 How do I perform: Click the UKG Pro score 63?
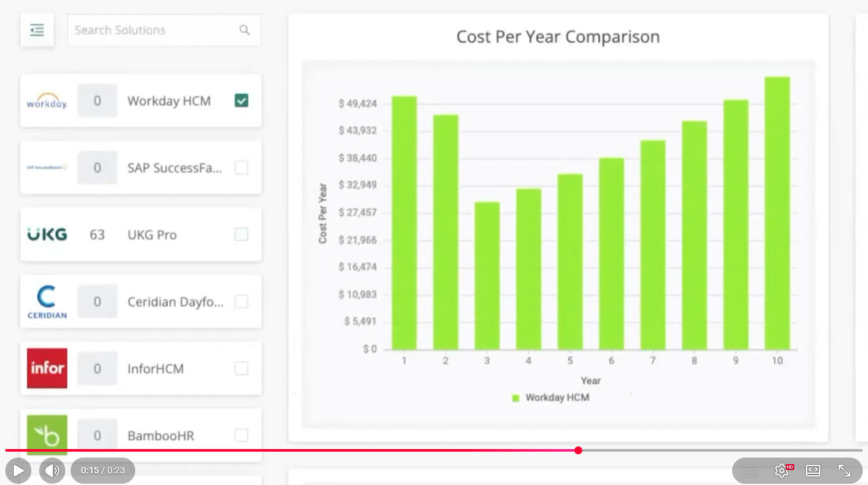97,235
